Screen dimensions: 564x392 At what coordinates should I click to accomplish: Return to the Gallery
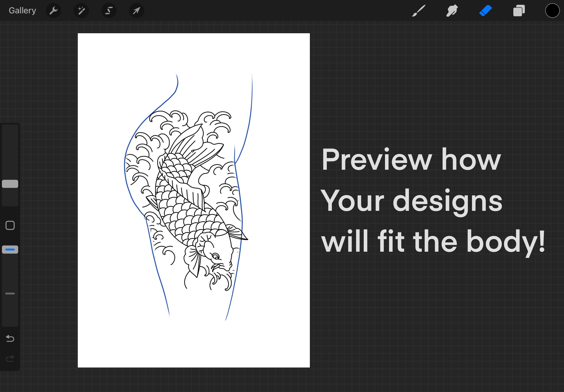pos(22,10)
